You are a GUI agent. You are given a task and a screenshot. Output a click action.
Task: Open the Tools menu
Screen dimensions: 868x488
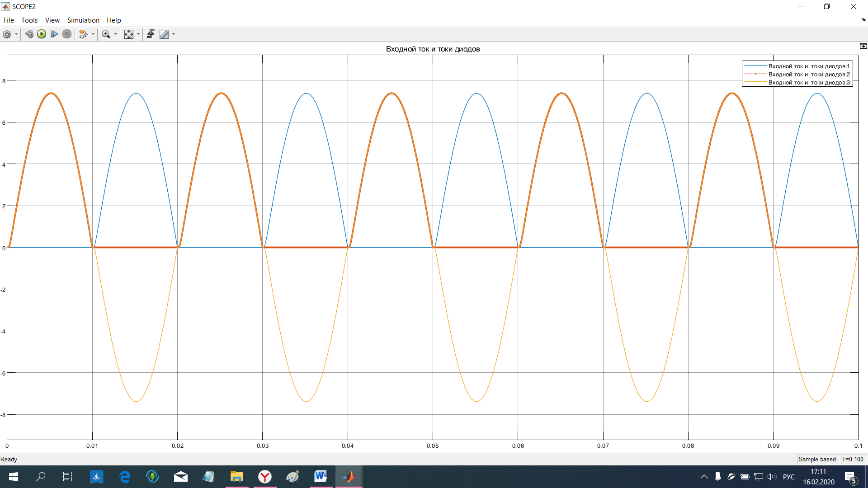(x=29, y=20)
